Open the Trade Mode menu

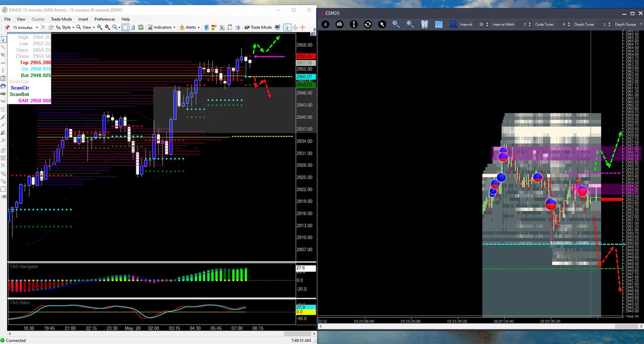pyautogui.click(x=61, y=19)
